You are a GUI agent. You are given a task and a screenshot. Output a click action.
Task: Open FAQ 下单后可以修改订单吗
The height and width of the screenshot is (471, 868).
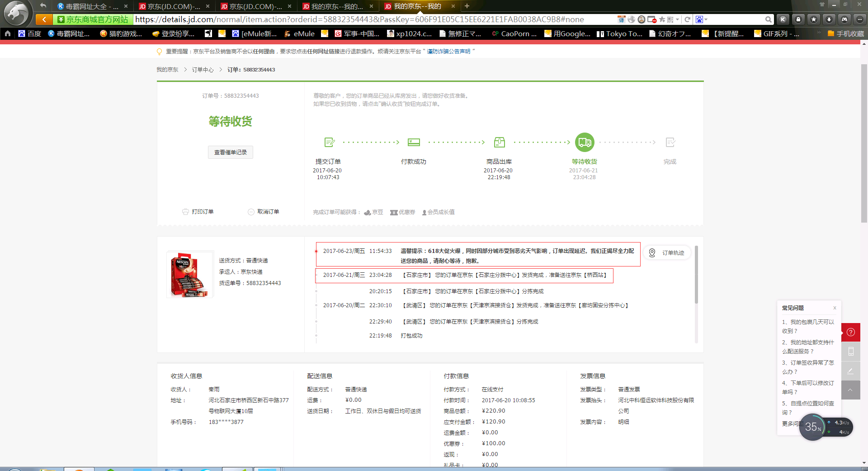point(808,387)
